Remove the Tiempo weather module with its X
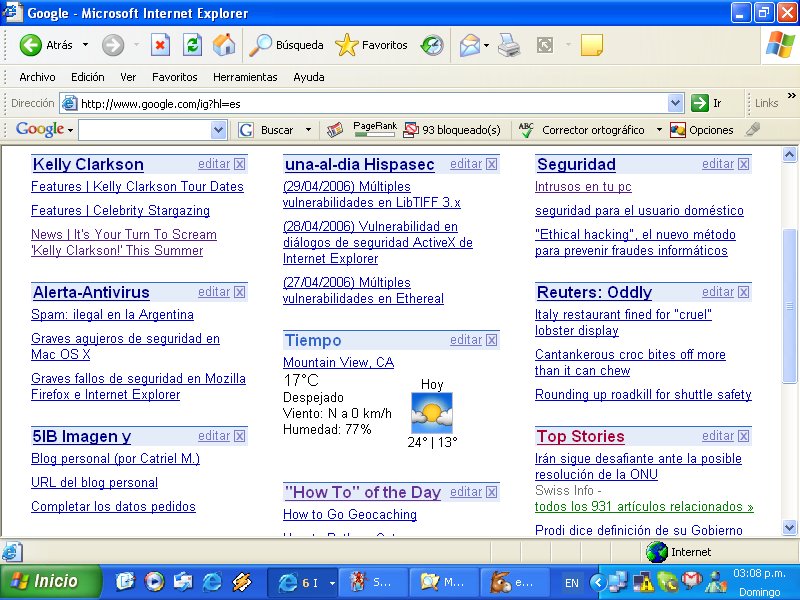This screenshot has height=600, width=800. click(x=491, y=340)
